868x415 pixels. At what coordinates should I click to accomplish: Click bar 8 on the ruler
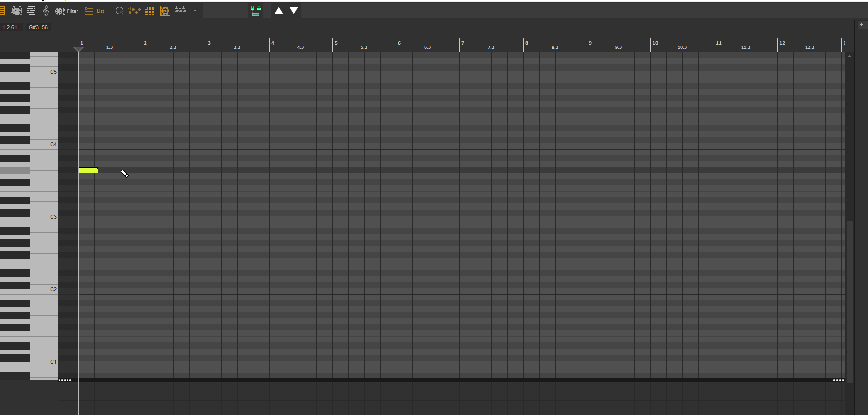pyautogui.click(x=526, y=43)
